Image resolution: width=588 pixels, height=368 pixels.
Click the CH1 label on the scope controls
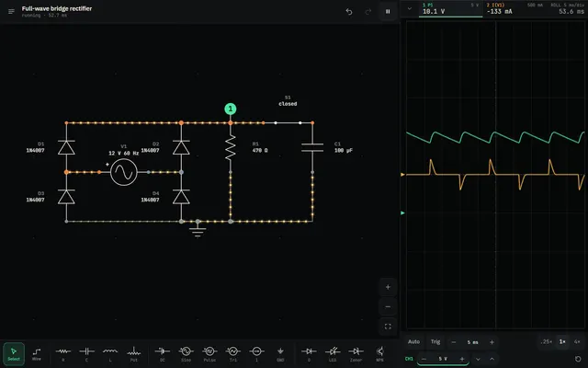click(409, 359)
